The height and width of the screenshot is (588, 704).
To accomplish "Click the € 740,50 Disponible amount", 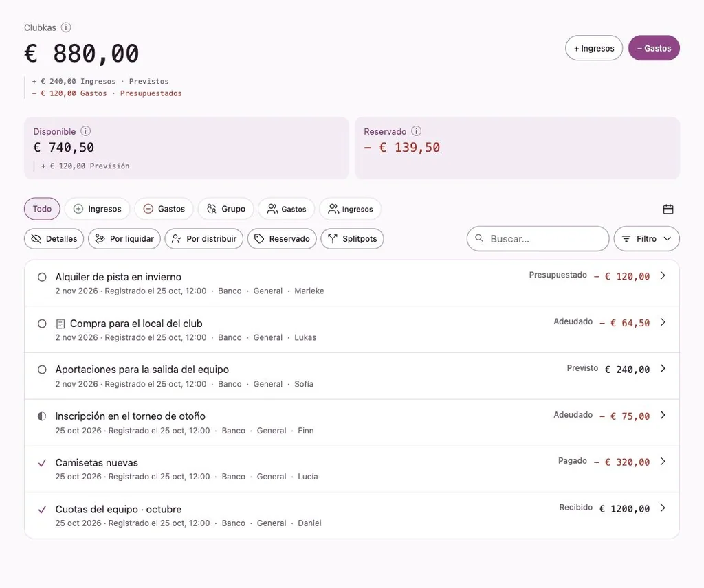I will pos(64,148).
